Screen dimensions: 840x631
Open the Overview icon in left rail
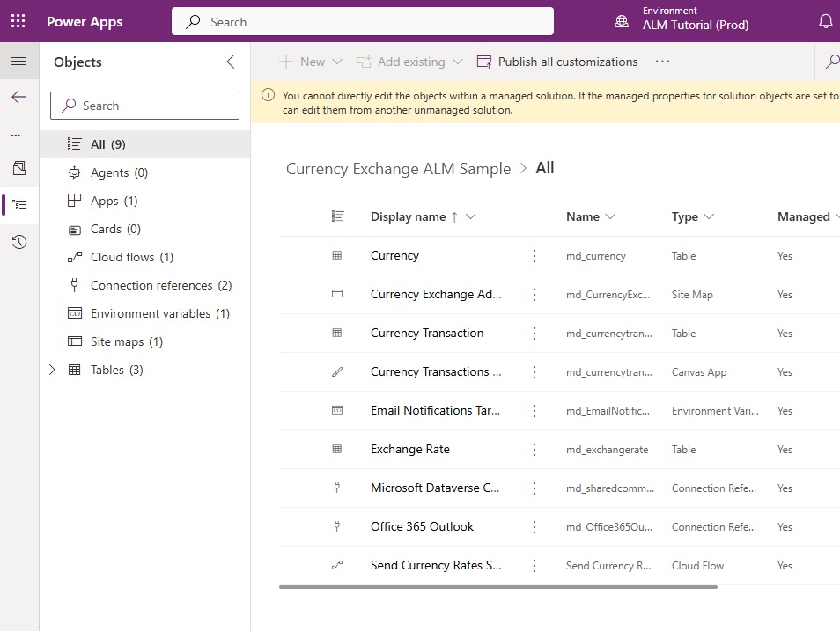tap(19, 168)
